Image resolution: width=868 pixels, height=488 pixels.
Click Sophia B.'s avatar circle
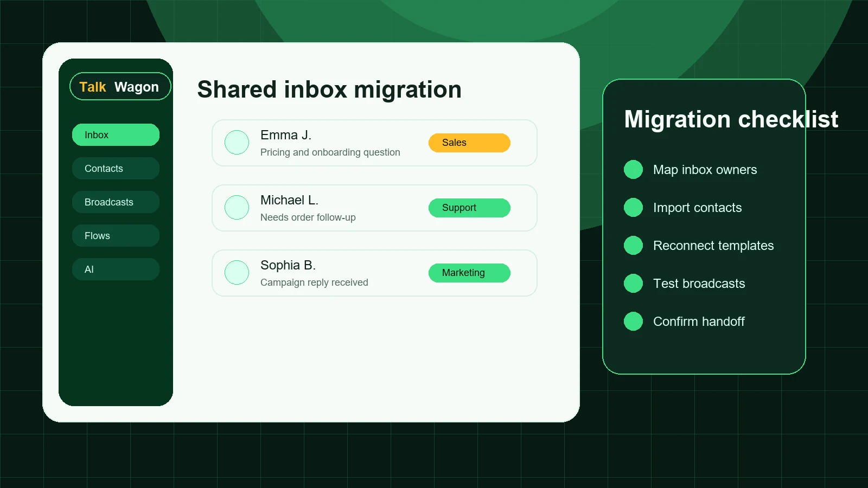point(237,273)
